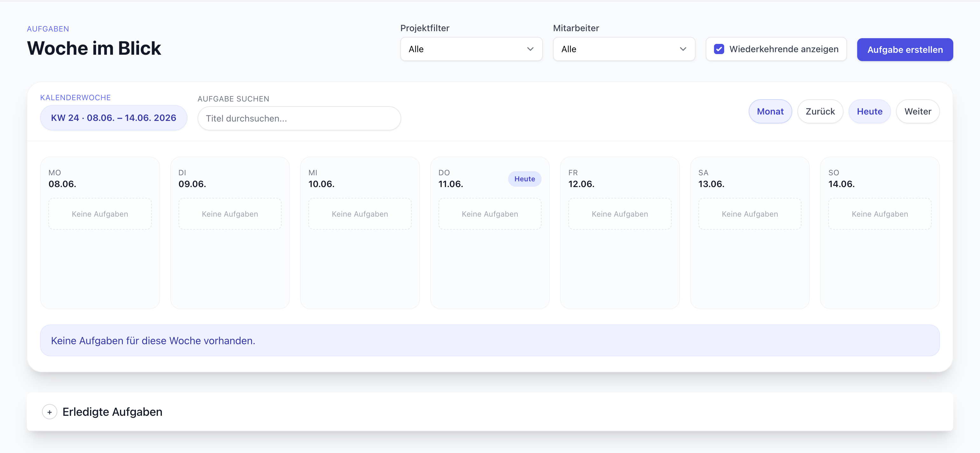Expand Erledigte Aufgaben with plus icon

(x=49, y=412)
